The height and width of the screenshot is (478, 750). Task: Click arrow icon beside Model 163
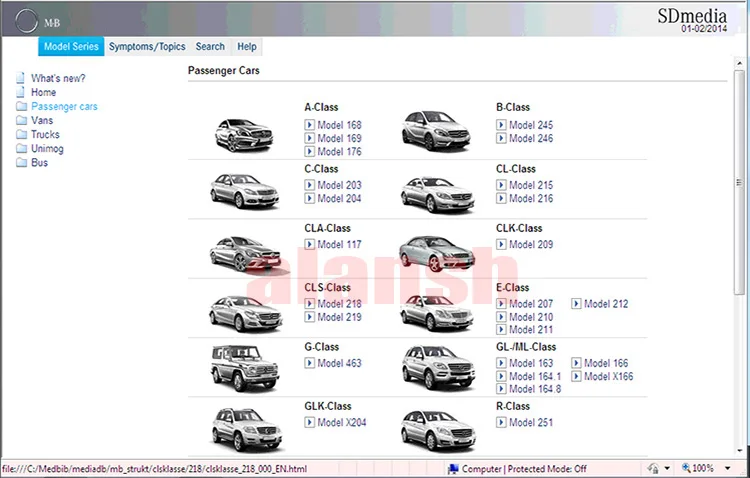point(501,363)
